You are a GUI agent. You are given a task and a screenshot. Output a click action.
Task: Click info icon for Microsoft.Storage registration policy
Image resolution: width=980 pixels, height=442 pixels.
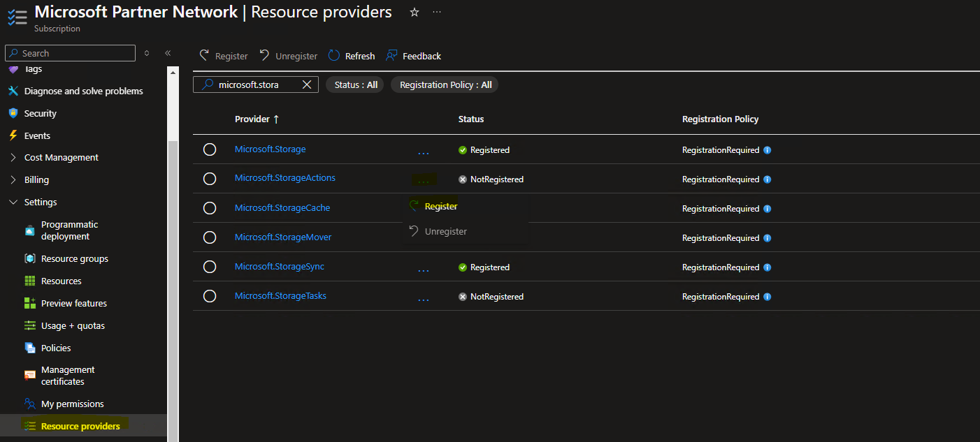tap(767, 150)
